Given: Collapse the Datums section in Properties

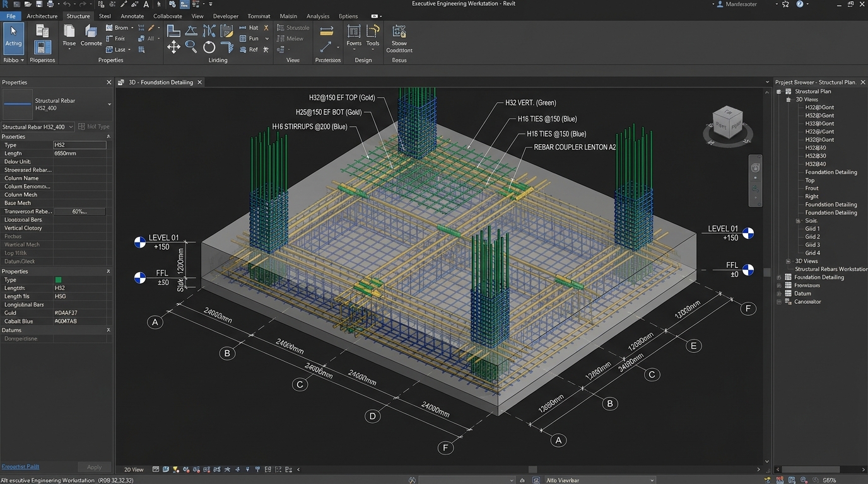Looking at the screenshot, I should 108,330.
